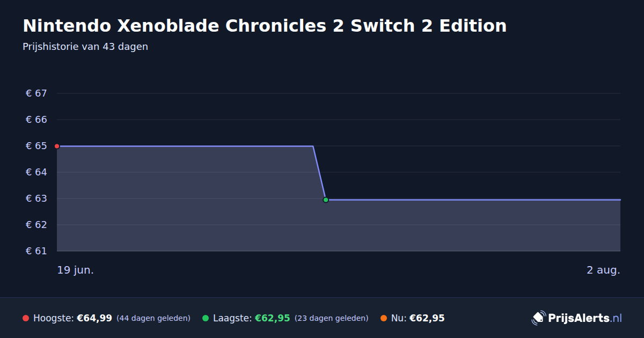Click the € 65 axis label
The height and width of the screenshot is (338, 644).
pos(36,146)
